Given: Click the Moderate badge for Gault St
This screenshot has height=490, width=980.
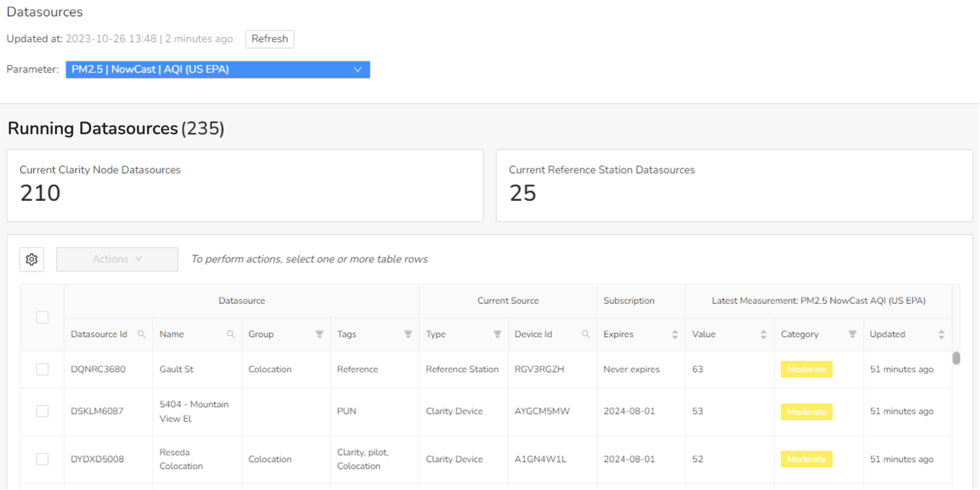Looking at the screenshot, I should pyautogui.click(x=806, y=369).
